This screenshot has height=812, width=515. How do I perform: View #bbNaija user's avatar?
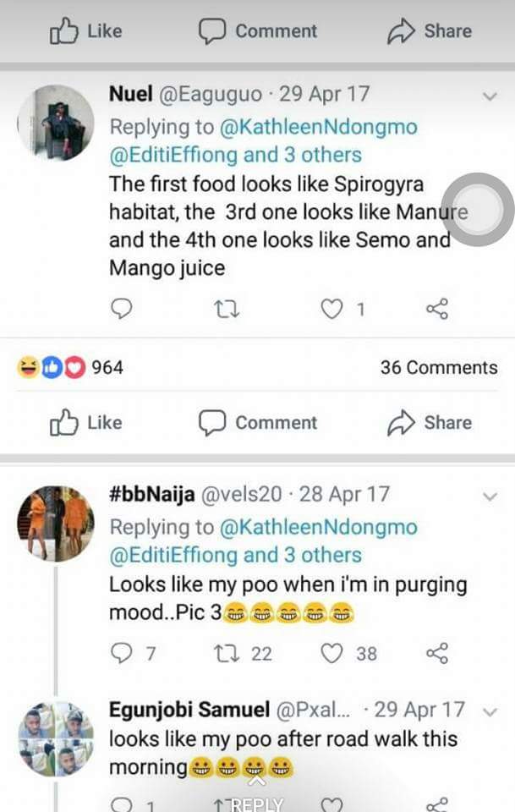click(x=56, y=523)
